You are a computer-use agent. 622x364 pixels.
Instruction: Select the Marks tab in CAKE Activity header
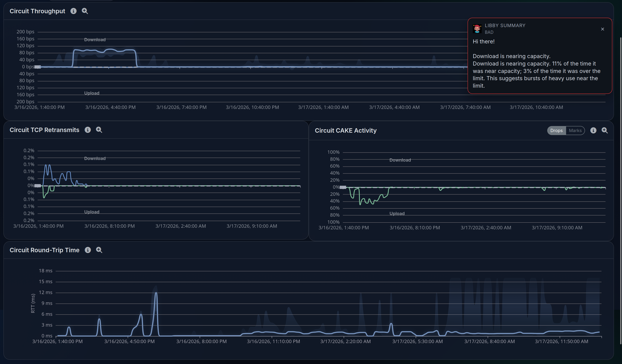click(575, 130)
